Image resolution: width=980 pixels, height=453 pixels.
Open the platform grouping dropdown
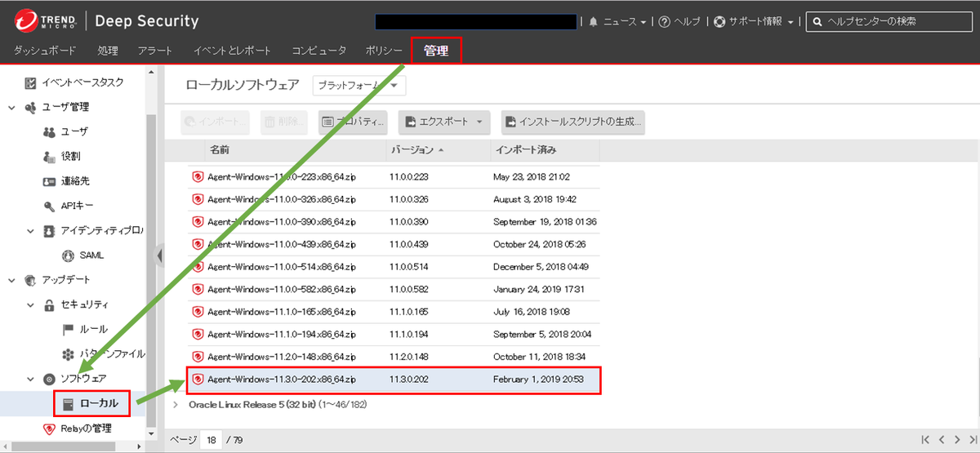(x=359, y=85)
